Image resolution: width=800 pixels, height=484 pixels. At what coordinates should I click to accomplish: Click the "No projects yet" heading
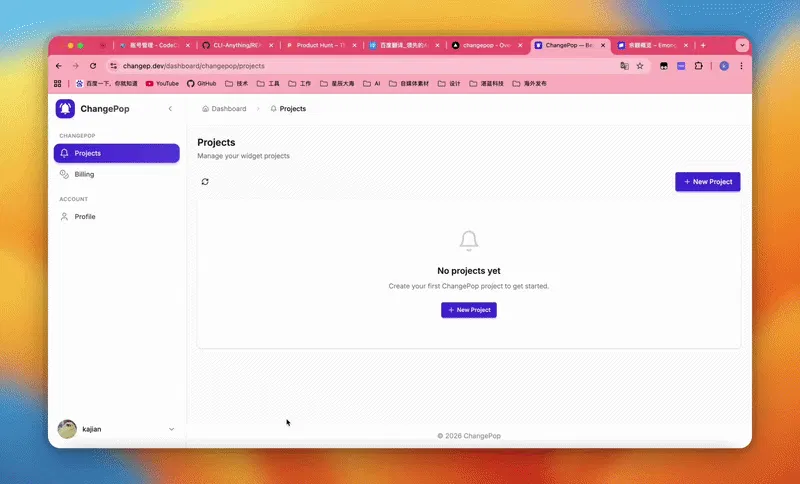(x=469, y=271)
